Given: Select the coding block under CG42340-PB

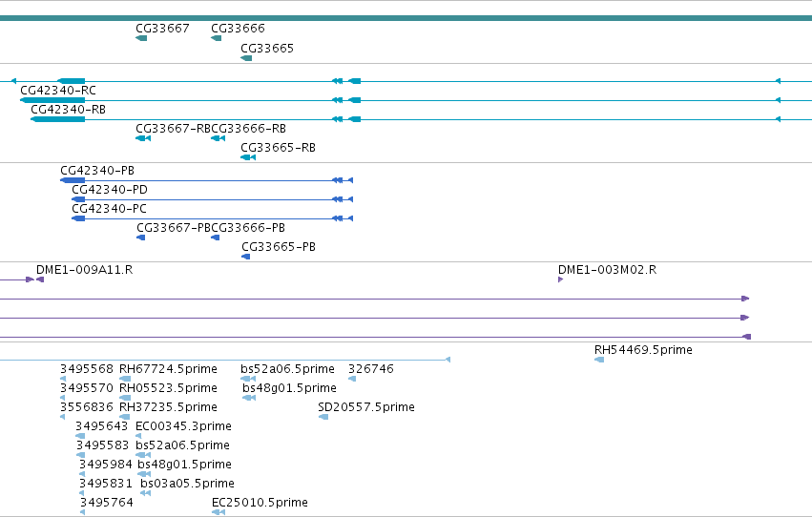Looking at the screenshot, I should (x=73, y=180).
